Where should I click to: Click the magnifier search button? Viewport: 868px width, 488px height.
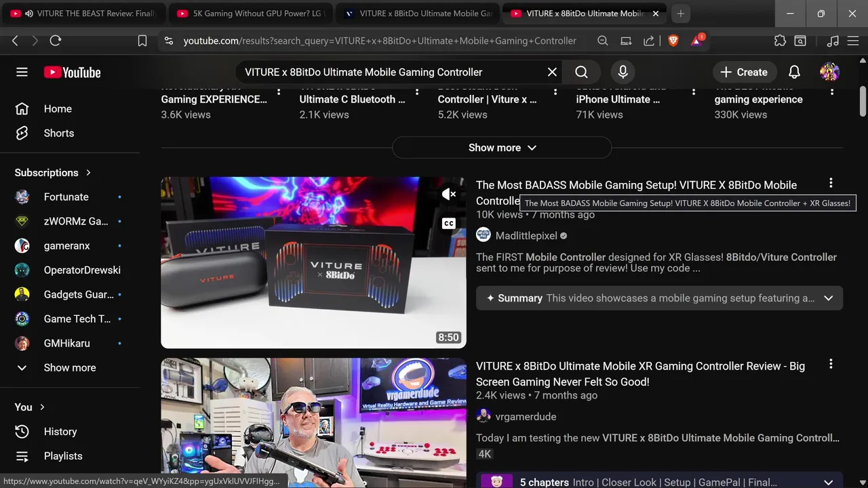[x=581, y=72]
